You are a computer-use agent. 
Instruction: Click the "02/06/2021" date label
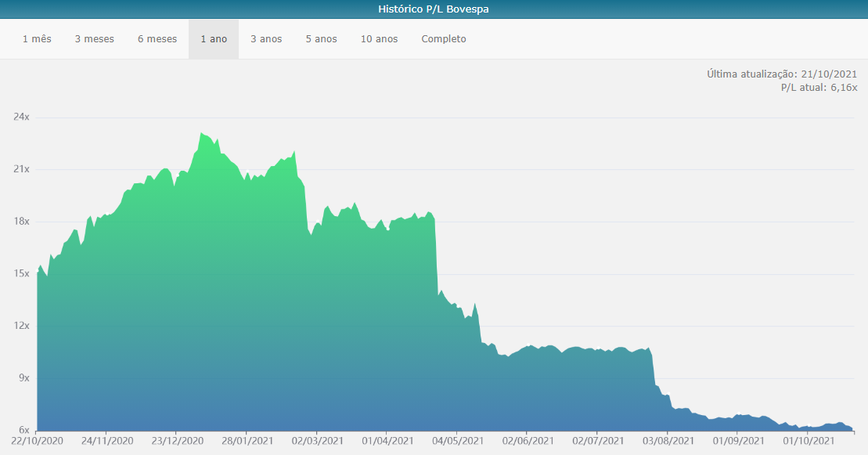(528, 441)
